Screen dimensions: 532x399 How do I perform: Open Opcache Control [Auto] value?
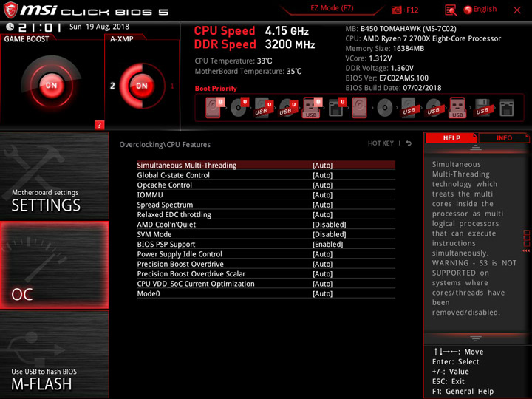322,185
